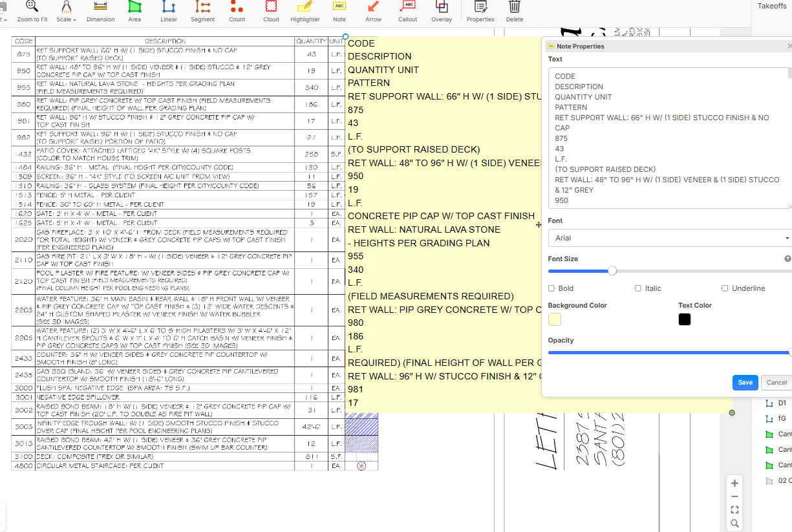
Task: Select the Highlighter tool
Action: (x=305, y=11)
